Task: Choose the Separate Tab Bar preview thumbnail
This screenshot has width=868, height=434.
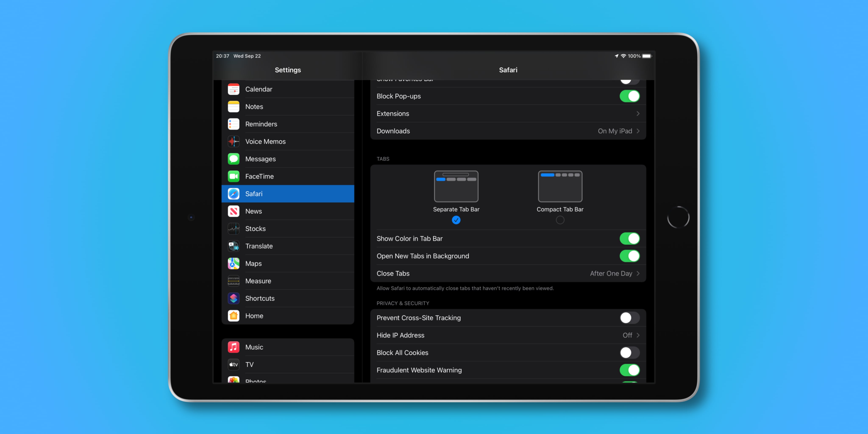Action: tap(456, 186)
